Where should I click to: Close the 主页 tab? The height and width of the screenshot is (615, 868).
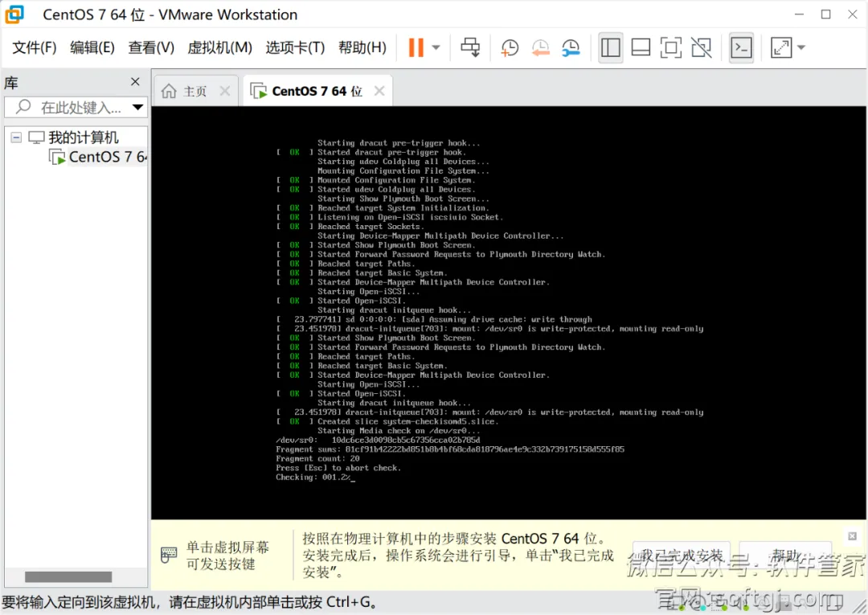(225, 91)
